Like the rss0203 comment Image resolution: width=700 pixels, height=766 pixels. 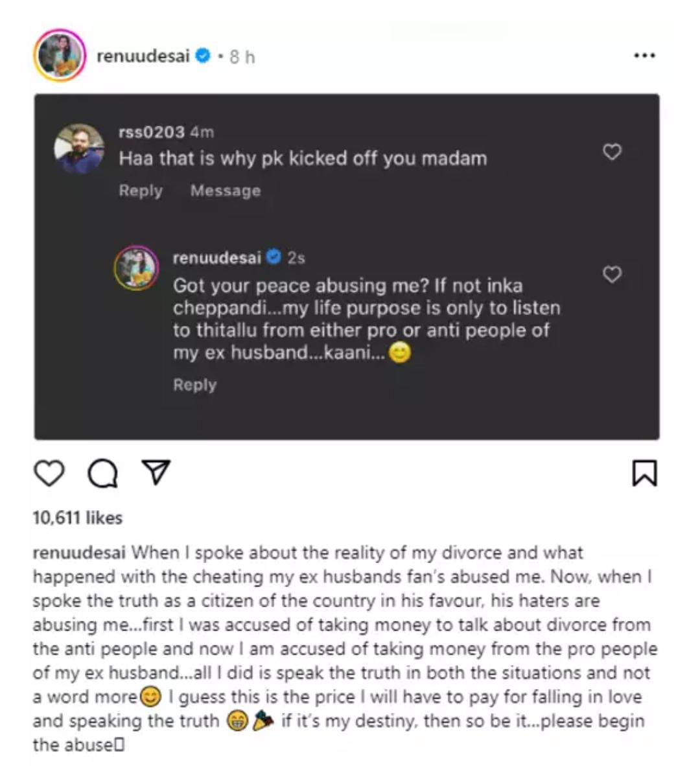[612, 152]
